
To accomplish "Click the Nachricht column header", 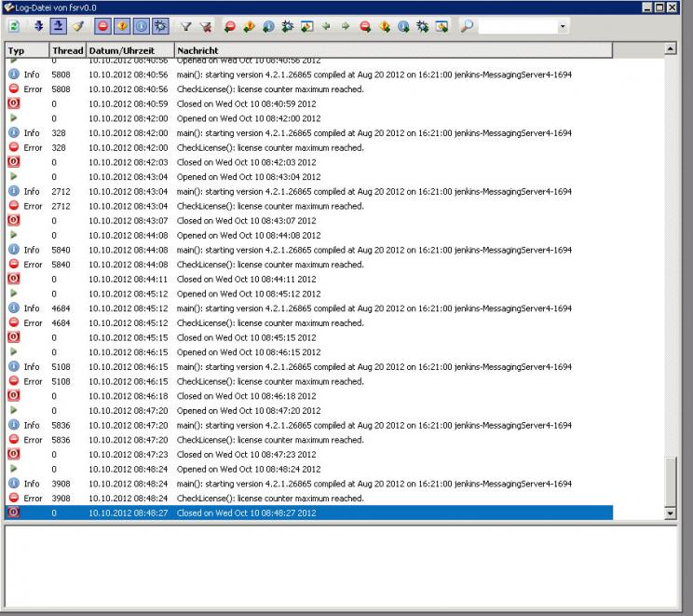I will point(391,49).
